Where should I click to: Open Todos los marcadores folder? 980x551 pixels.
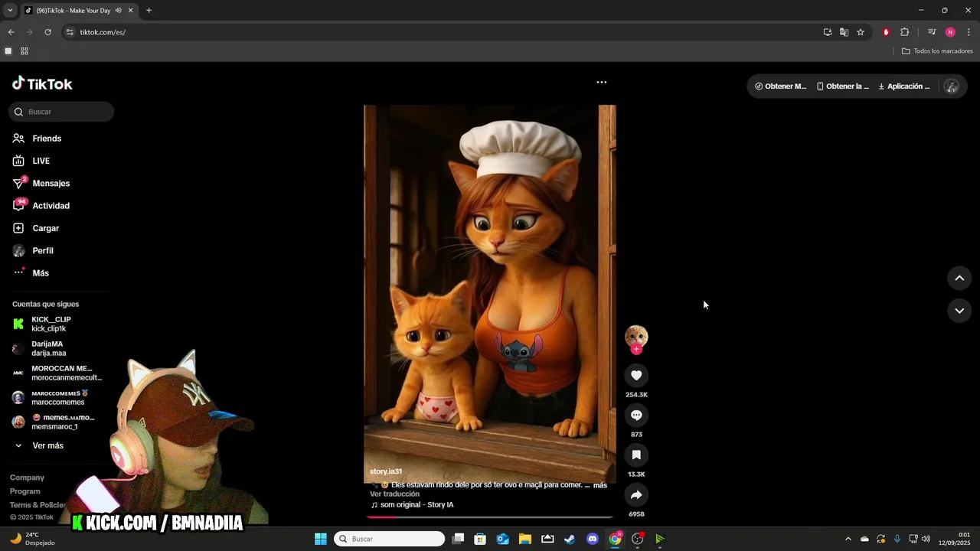tap(937, 51)
